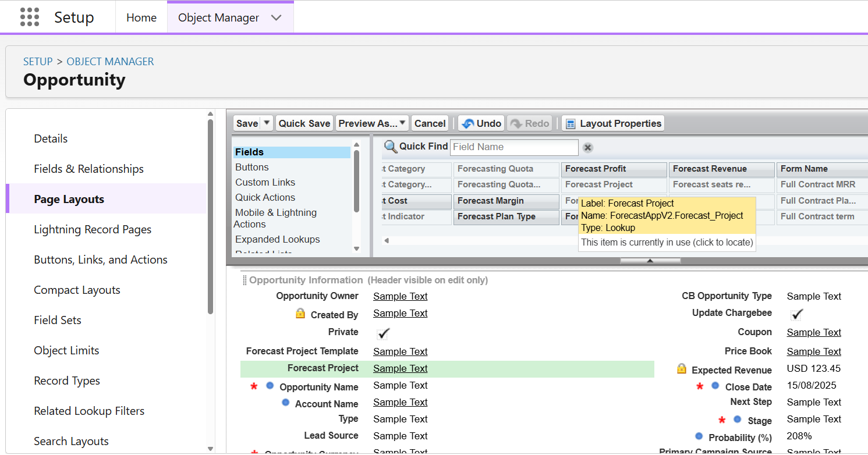Expand the Object Manager tab chevron menu
Screen dimensions: 868x455
[277, 17]
